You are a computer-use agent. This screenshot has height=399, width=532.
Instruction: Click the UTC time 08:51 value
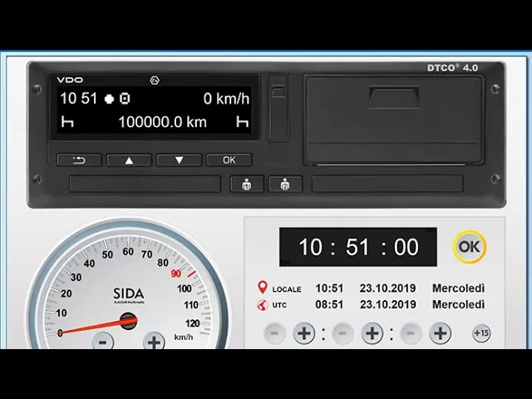[x=329, y=304]
